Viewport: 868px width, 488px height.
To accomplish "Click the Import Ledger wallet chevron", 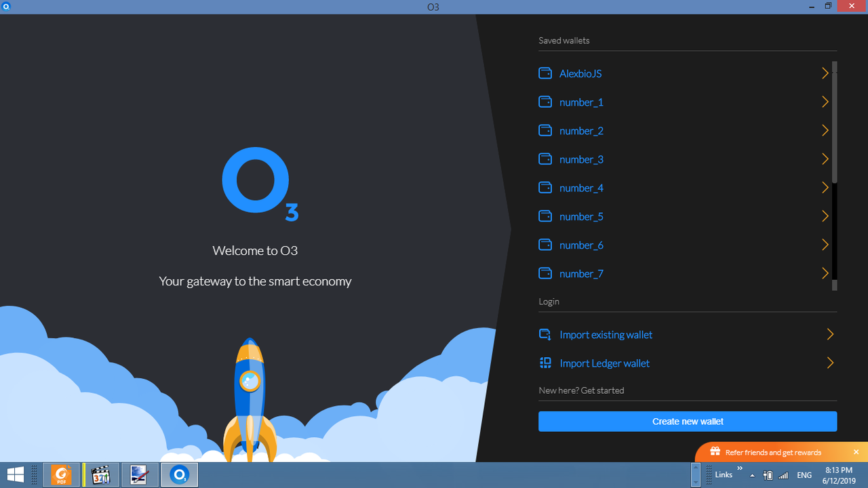I will (x=830, y=363).
